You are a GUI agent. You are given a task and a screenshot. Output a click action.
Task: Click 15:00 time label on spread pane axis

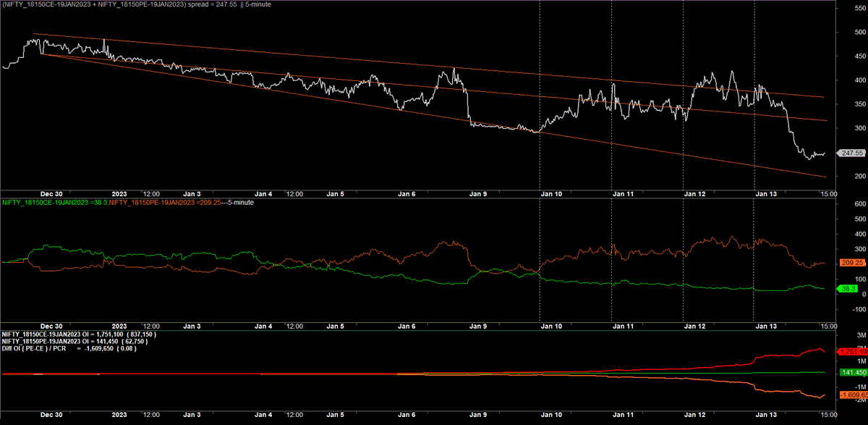coord(828,194)
